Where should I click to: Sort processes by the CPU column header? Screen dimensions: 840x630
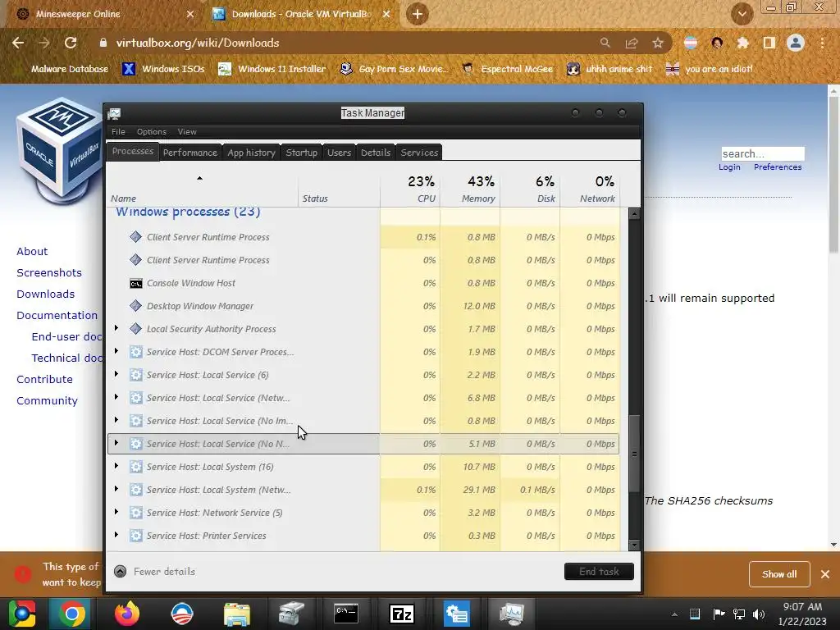click(x=410, y=189)
